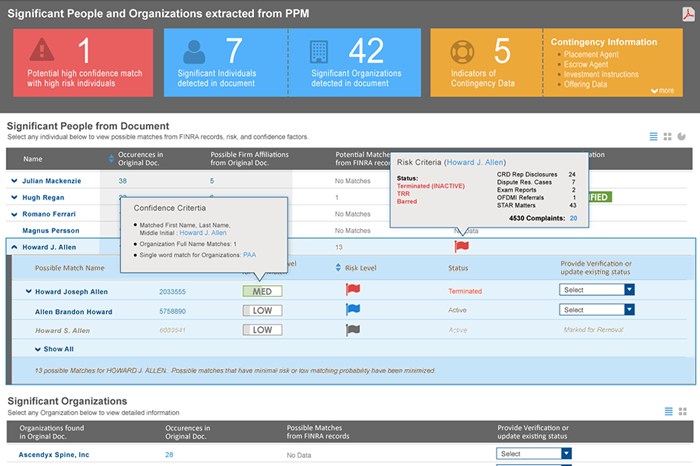Sort by Occurrences in Original Doc column
The height and width of the screenshot is (466, 700).
click(112, 158)
